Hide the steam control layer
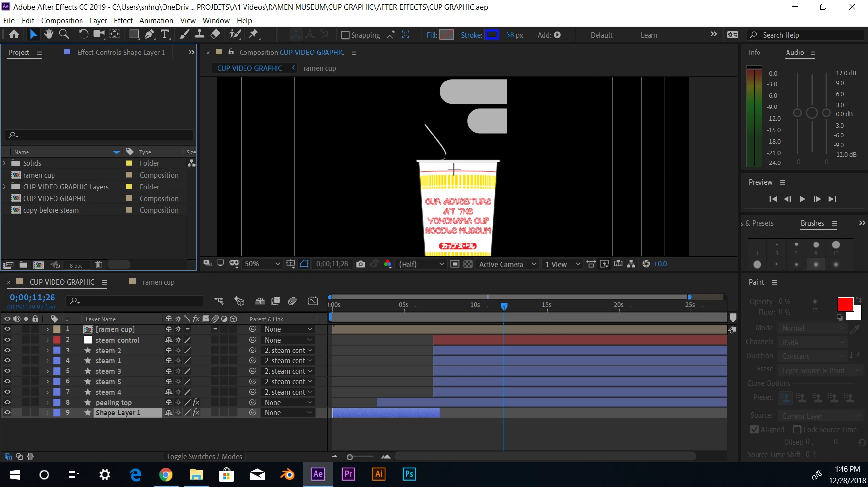This screenshot has width=868, height=487. click(7, 340)
